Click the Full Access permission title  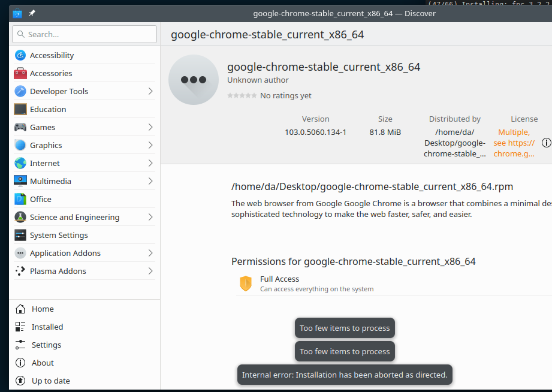(279, 279)
